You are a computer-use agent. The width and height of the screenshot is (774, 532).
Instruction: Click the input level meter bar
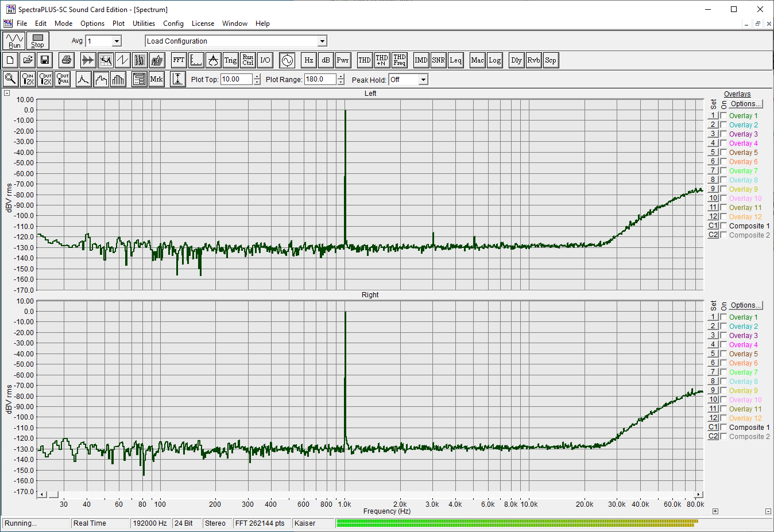pos(517,523)
